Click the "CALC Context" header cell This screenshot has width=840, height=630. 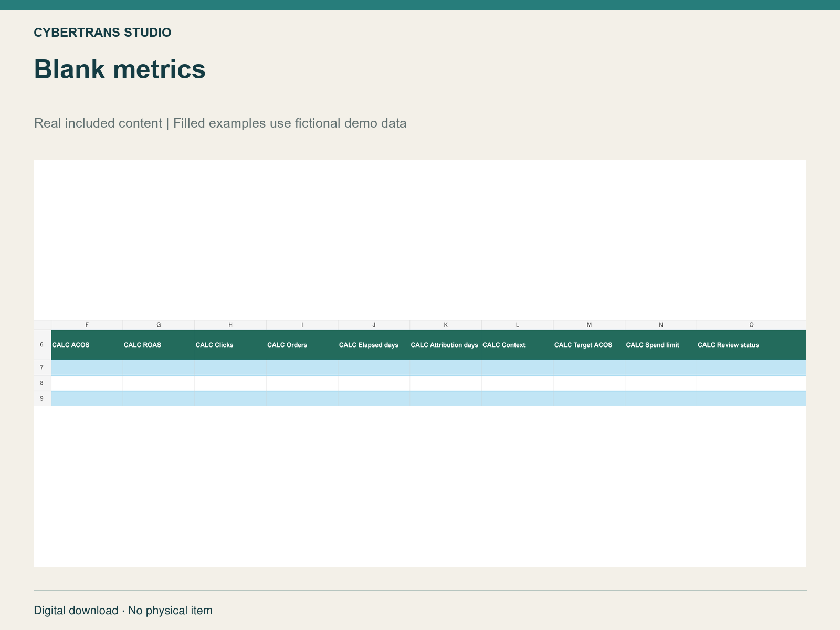coord(518,345)
